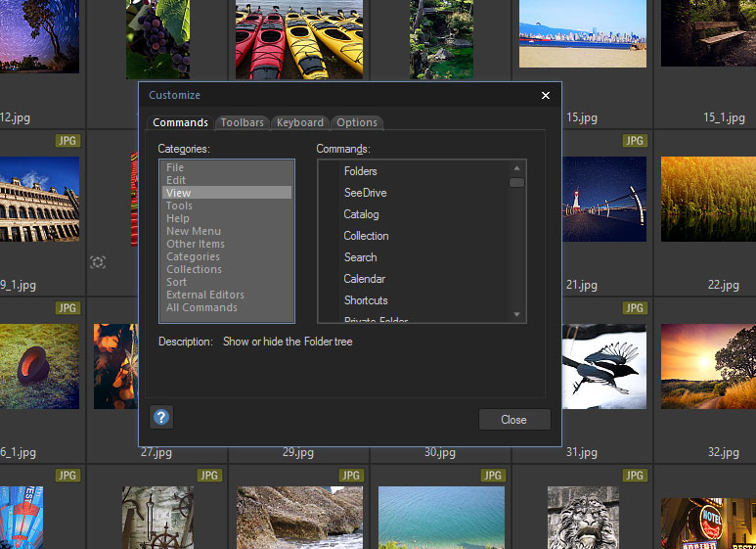
Task: Open the 22.jpg forest thumbnail
Action: [x=708, y=199]
